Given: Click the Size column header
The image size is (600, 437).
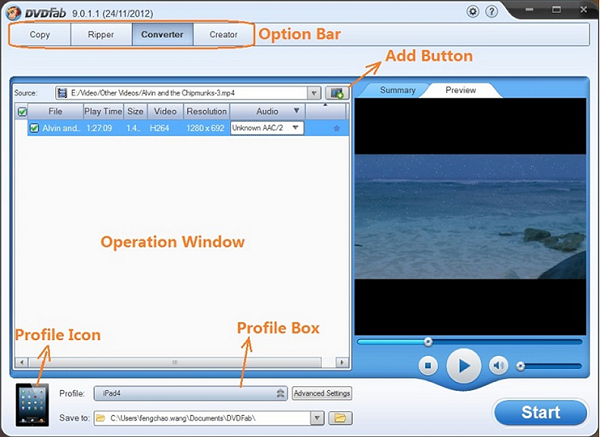Looking at the screenshot, I should (135, 111).
